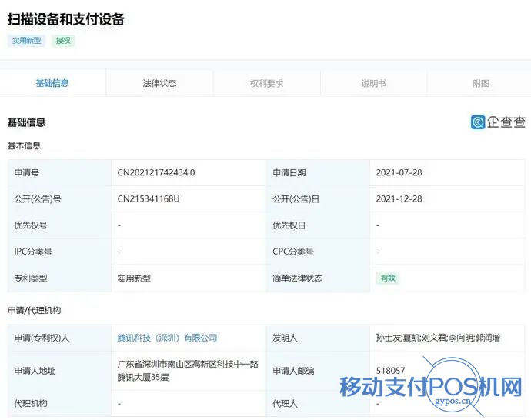Click the inventors list 孙士友;夏凯;刘文君
The image size is (531, 420).
(x=438, y=338)
